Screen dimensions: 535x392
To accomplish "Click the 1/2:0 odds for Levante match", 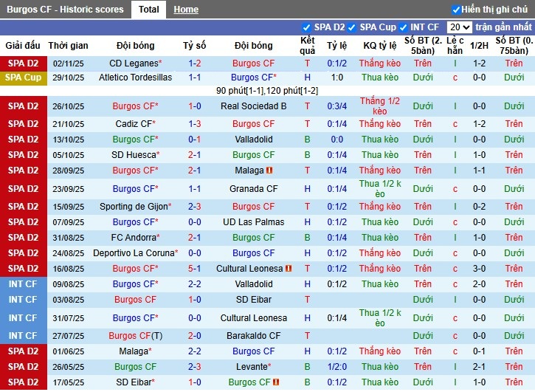I will (x=337, y=367).
